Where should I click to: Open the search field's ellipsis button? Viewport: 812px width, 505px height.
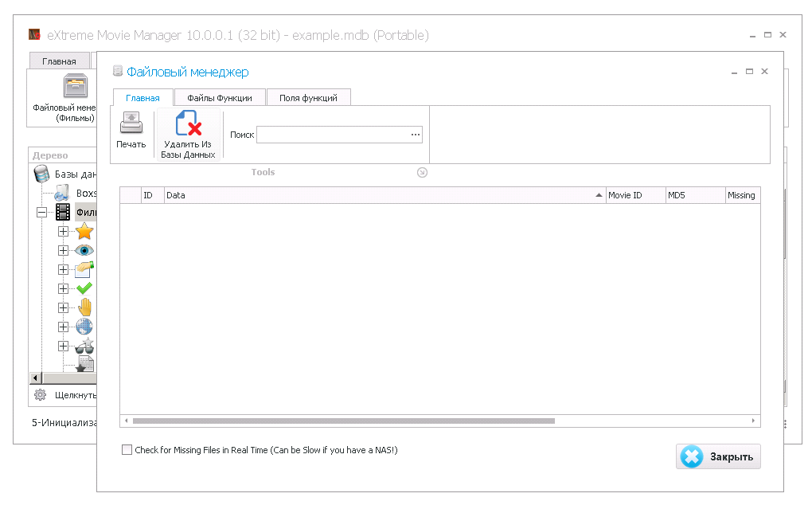click(x=416, y=135)
